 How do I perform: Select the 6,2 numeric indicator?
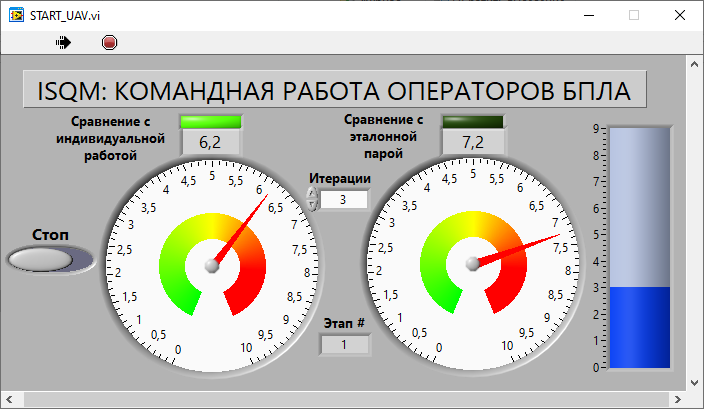click(211, 143)
